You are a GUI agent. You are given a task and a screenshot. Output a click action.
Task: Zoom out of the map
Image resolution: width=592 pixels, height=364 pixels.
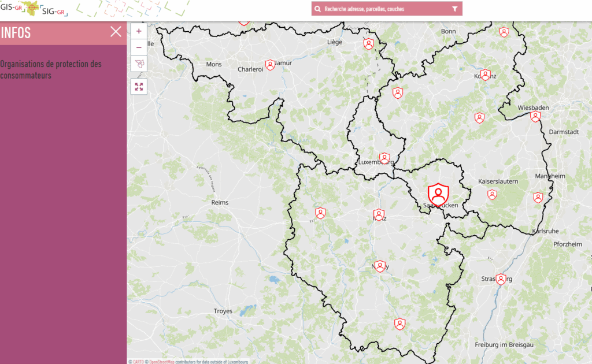(139, 47)
